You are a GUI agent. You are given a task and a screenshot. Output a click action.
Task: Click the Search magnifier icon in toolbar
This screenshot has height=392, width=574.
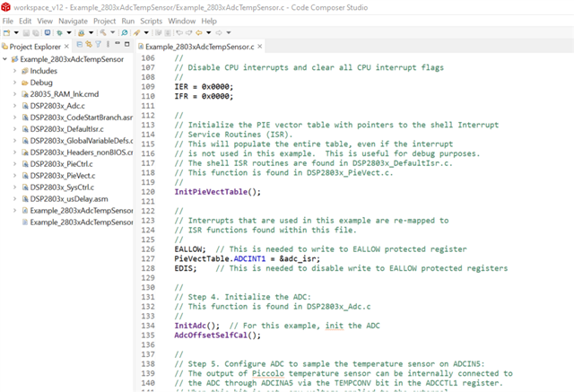[x=125, y=32]
